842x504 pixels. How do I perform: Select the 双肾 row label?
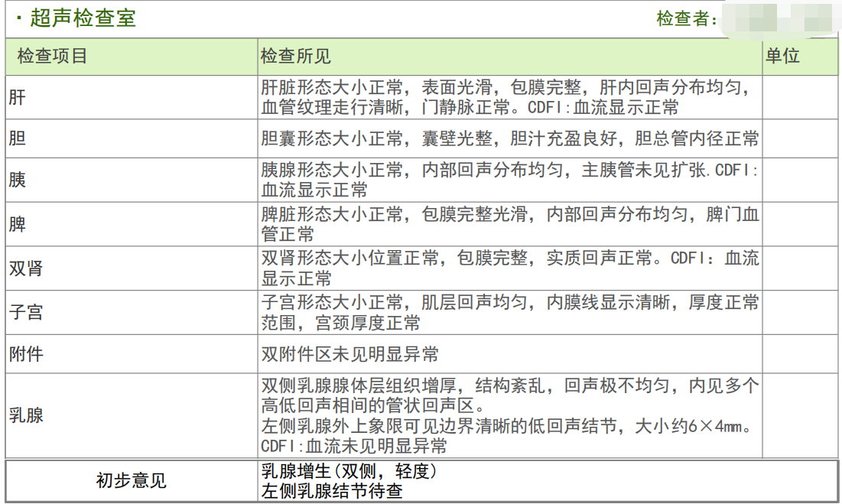coord(26,268)
